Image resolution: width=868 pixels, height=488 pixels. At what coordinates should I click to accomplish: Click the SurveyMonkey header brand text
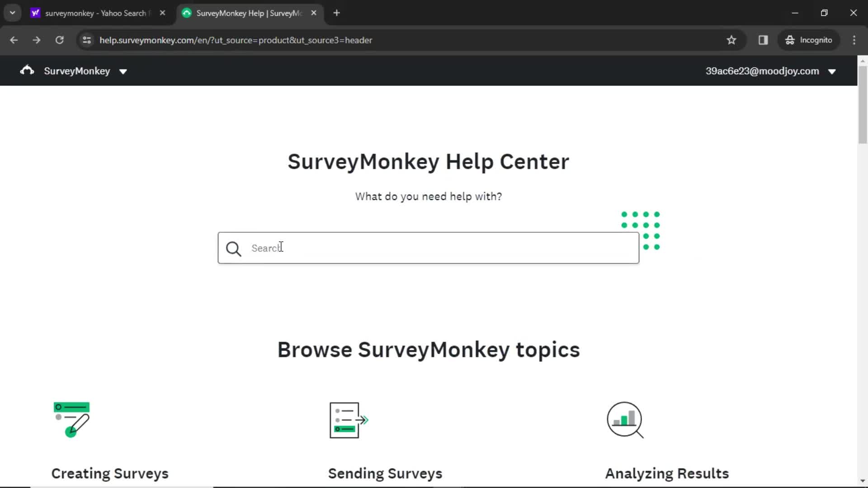[x=77, y=71]
